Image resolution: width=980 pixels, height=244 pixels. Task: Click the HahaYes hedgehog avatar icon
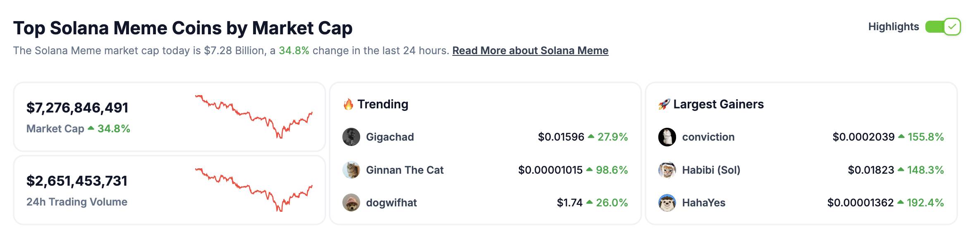point(667,203)
